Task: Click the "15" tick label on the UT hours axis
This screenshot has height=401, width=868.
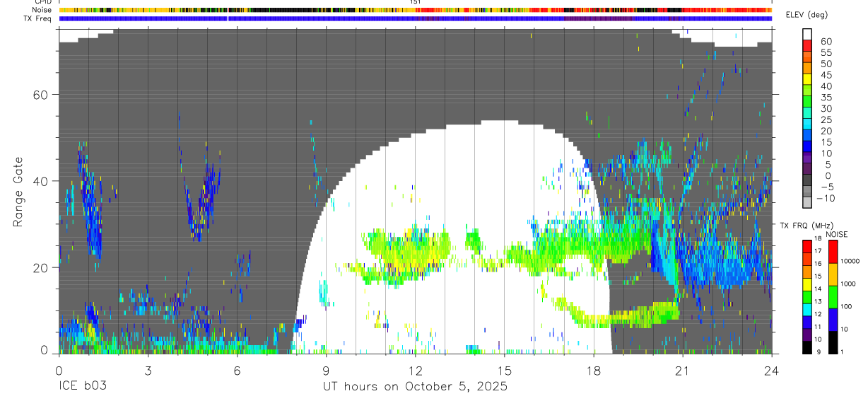Action: tap(504, 370)
